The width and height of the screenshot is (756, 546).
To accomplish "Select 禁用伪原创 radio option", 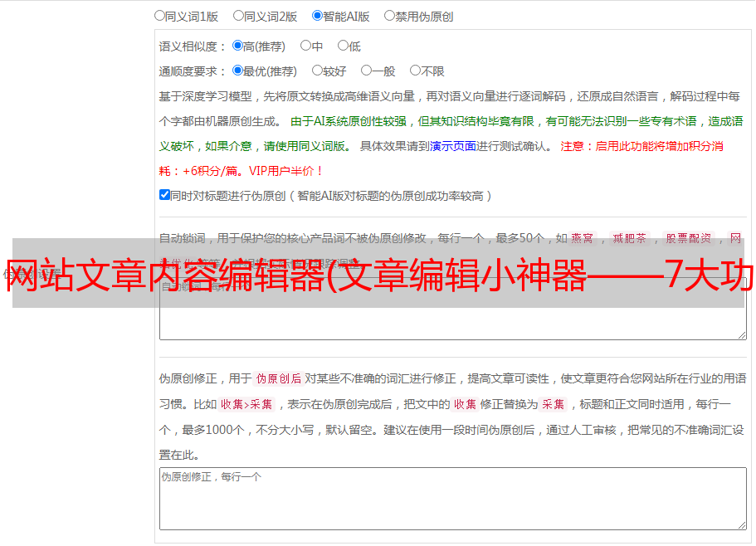I will 389,16.
